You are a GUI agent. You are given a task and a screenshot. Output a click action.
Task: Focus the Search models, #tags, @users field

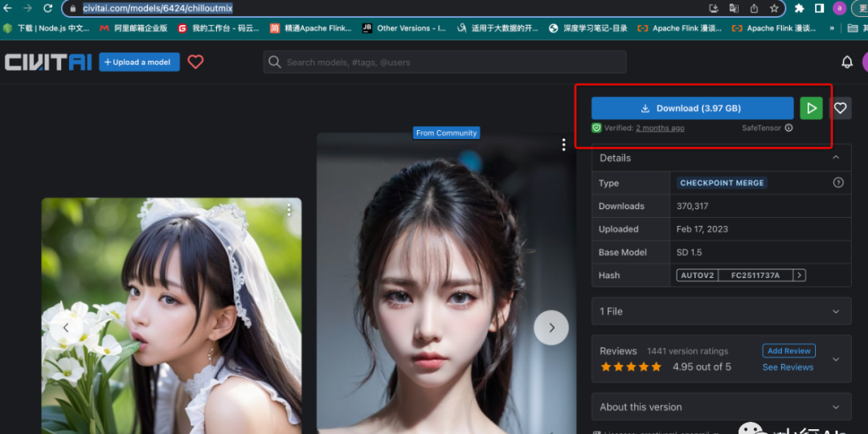(x=445, y=62)
